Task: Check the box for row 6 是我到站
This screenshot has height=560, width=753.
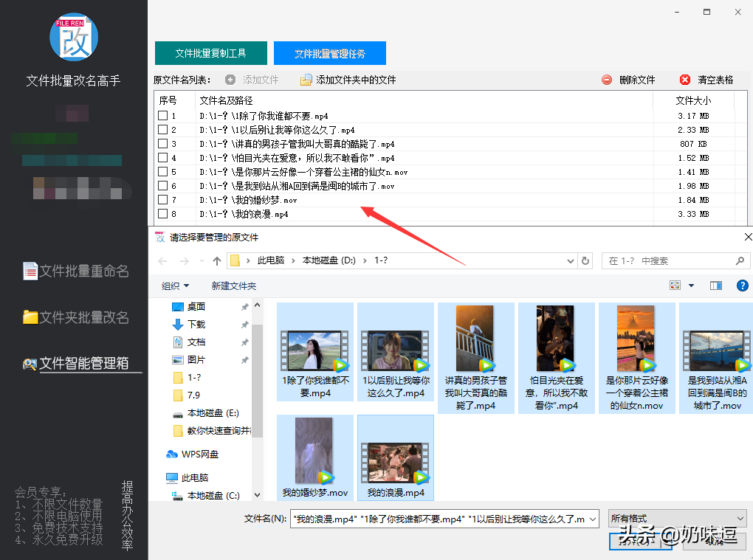Action: pyautogui.click(x=163, y=186)
